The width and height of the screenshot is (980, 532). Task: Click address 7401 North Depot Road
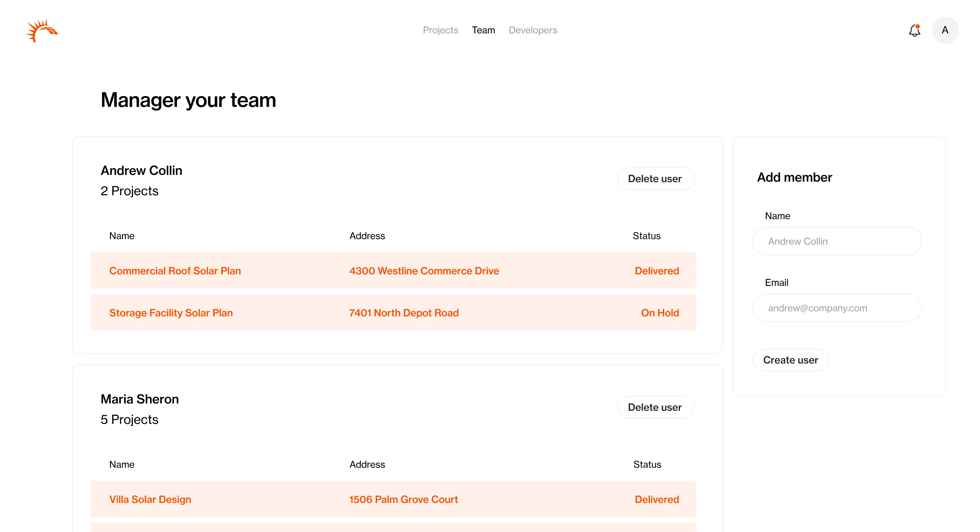click(404, 313)
